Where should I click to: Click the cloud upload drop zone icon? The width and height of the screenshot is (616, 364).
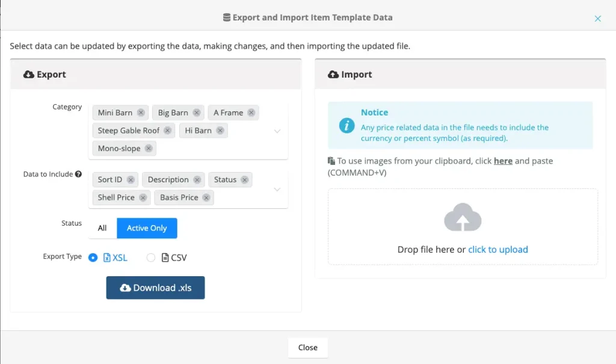(x=463, y=218)
